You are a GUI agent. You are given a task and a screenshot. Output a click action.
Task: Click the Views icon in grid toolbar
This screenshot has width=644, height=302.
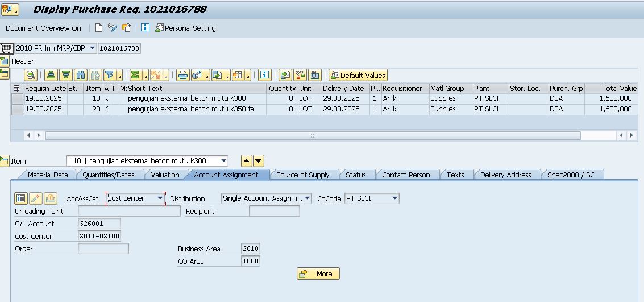click(198, 75)
